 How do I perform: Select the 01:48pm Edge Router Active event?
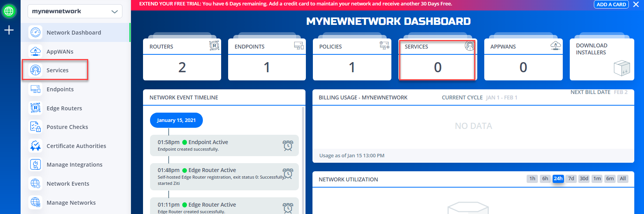[224, 177]
